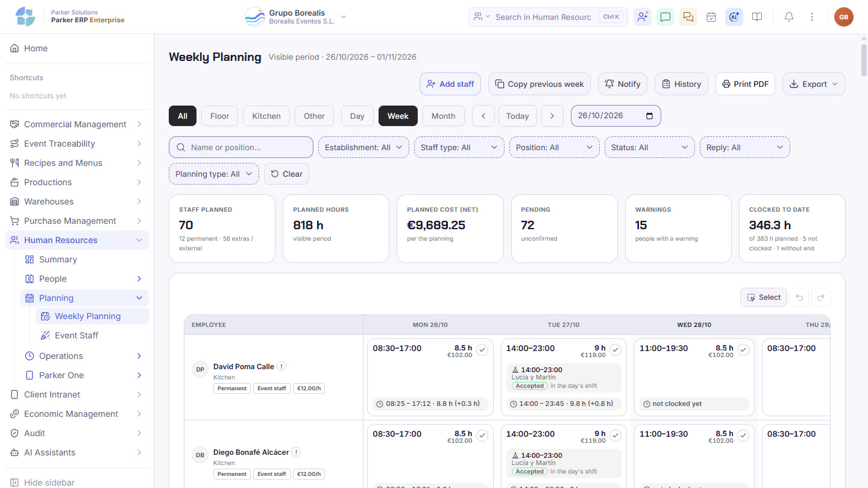Toggle confirm check on Diego's Tuesday shift

pos(615,436)
